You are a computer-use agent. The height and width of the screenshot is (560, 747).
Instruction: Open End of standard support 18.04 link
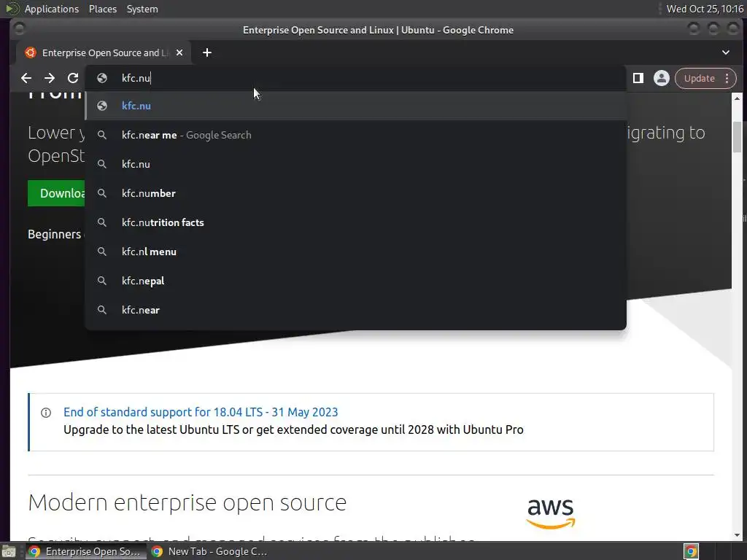[201, 412]
